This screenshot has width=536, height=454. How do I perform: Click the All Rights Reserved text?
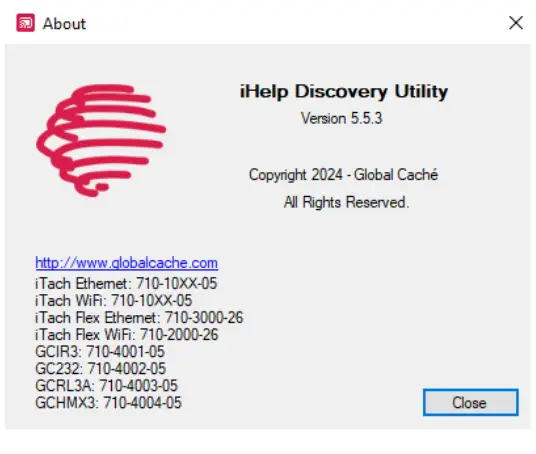tap(346, 202)
